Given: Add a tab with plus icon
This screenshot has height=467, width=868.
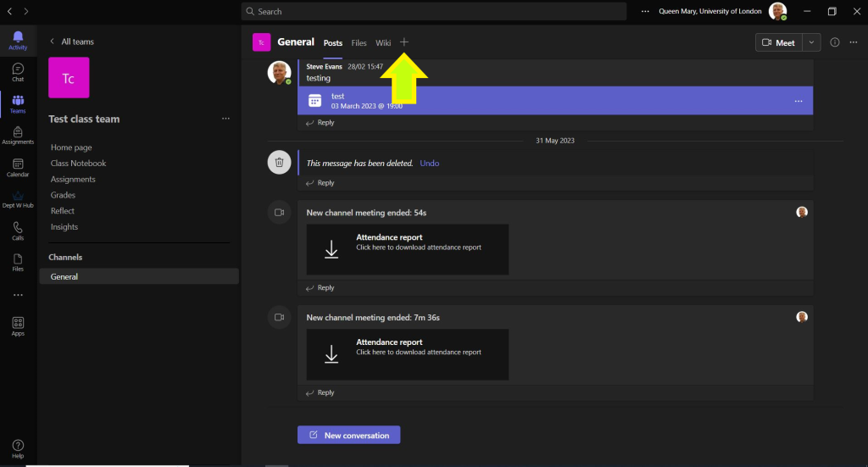Looking at the screenshot, I should (x=404, y=42).
